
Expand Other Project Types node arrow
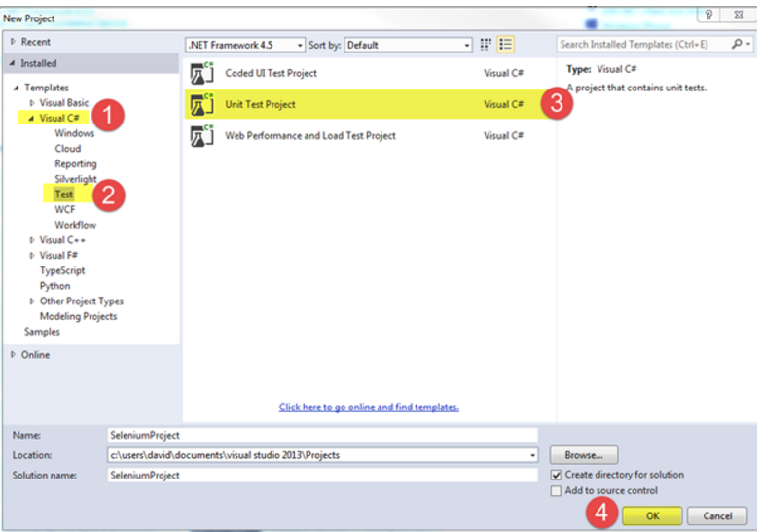tap(32, 301)
